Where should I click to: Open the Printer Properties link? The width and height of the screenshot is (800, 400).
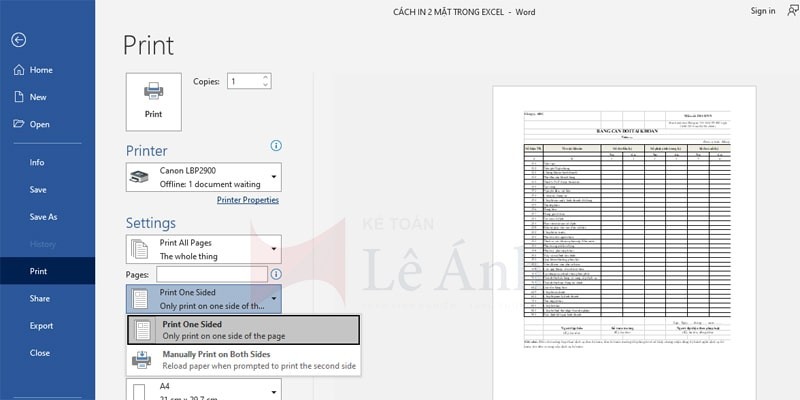coord(248,200)
